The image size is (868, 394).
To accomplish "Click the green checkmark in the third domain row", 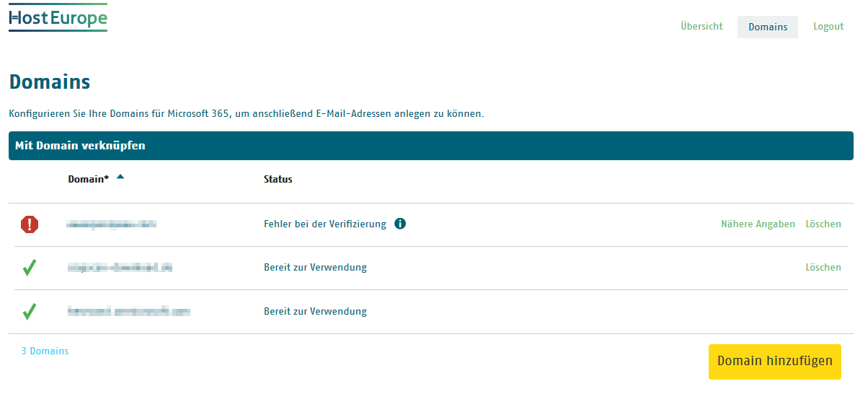I will [x=30, y=312].
